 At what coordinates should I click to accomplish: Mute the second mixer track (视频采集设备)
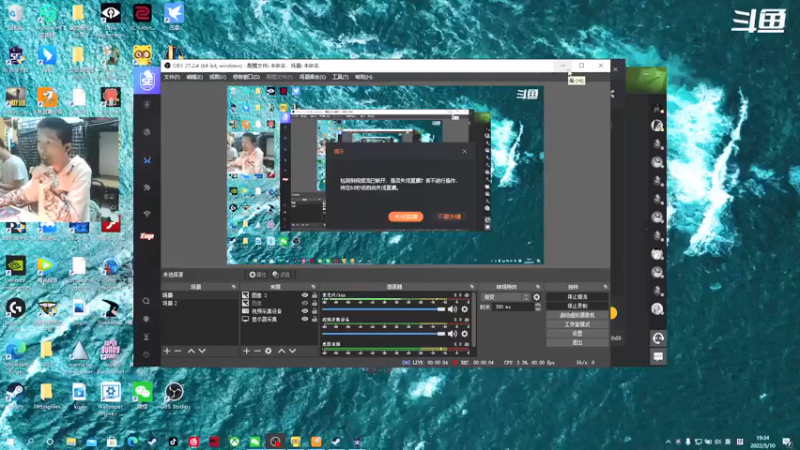pos(453,334)
